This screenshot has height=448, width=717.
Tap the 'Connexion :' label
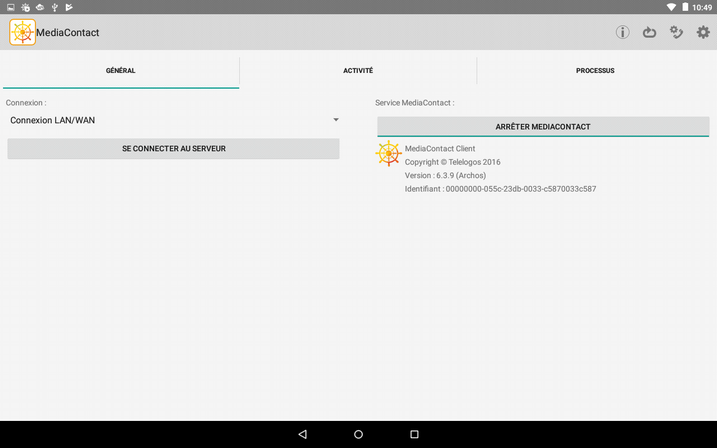tap(26, 103)
